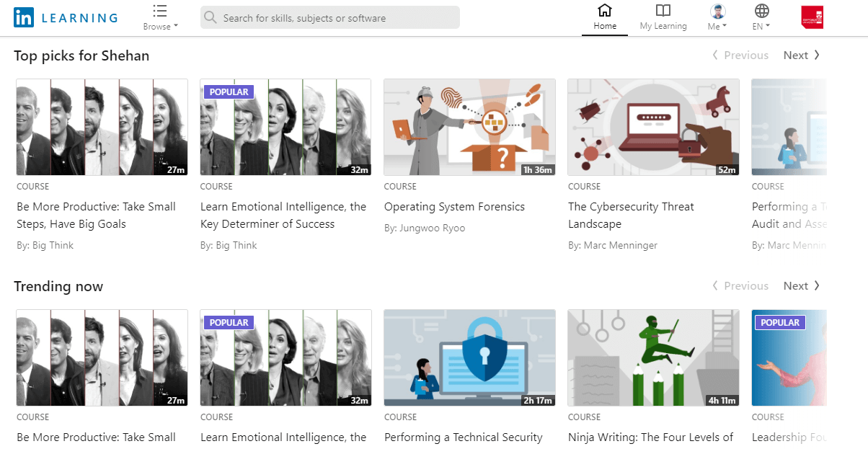
Task: Open Learn Emotional Intelligence thumbnail in Trending now
Action: click(x=285, y=358)
